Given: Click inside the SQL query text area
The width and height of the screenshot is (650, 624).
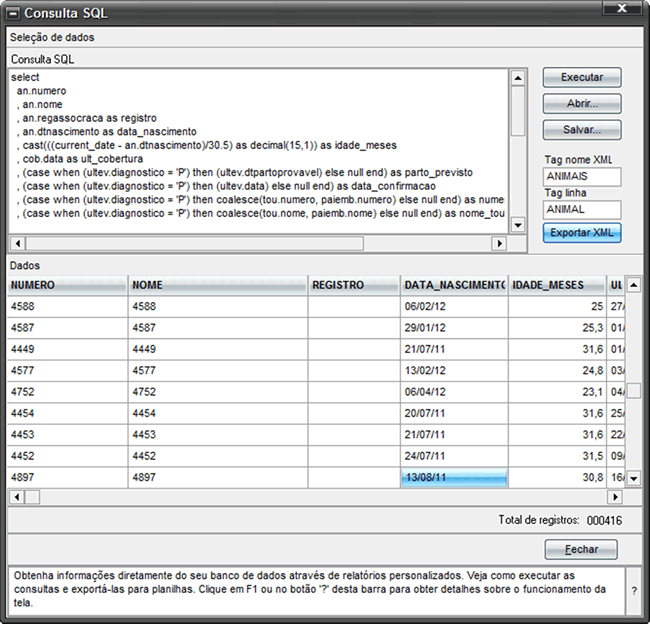Looking at the screenshot, I should [x=258, y=151].
